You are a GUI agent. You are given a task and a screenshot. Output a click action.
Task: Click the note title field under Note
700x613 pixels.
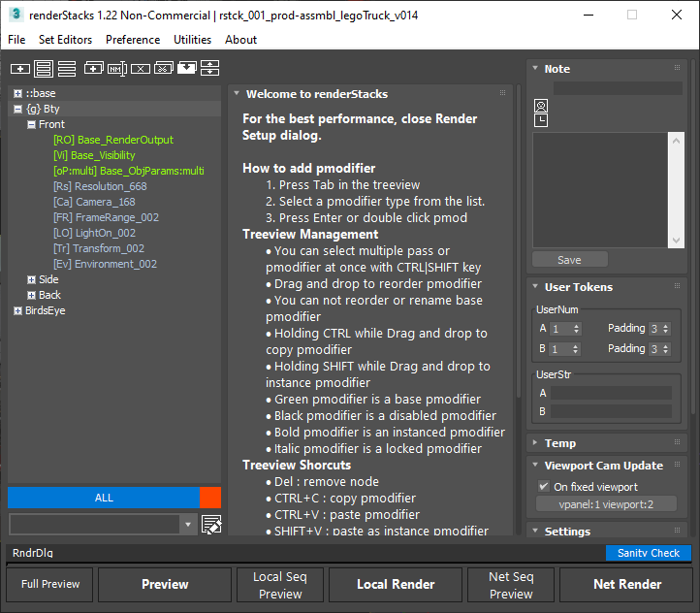coord(618,88)
